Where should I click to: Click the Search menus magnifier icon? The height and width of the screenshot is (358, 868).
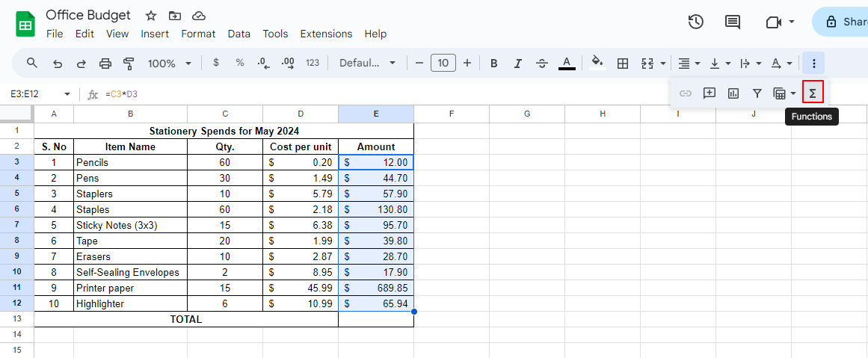pos(32,63)
